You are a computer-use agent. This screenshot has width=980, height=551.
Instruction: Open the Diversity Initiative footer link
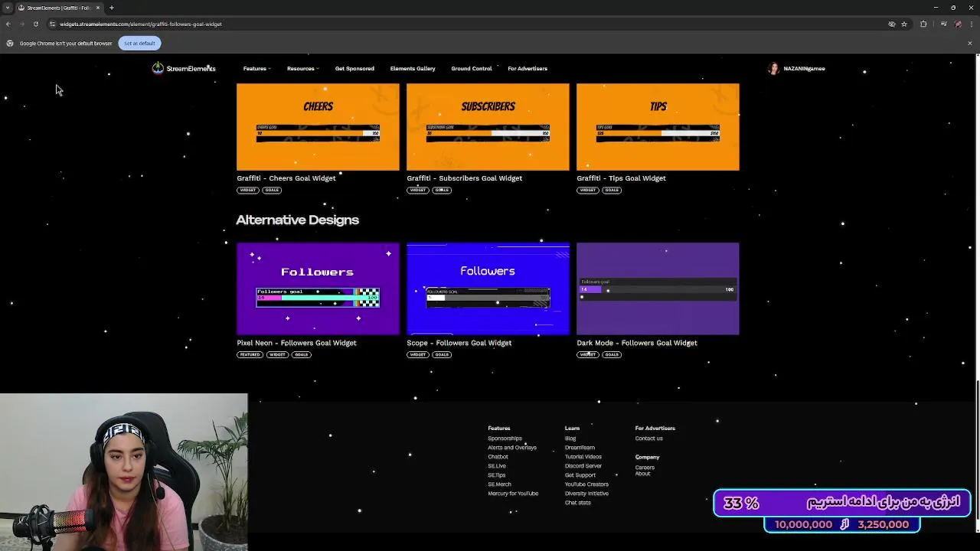coord(586,494)
